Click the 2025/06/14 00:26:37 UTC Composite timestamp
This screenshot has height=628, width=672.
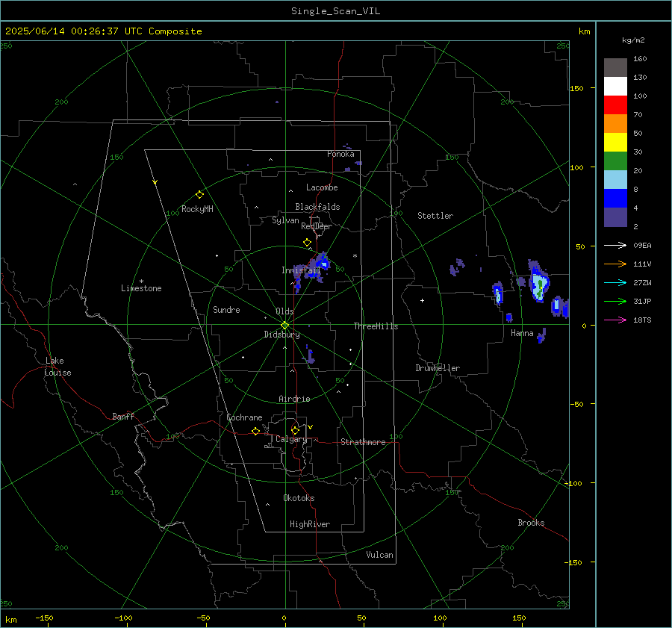click(103, 31)
